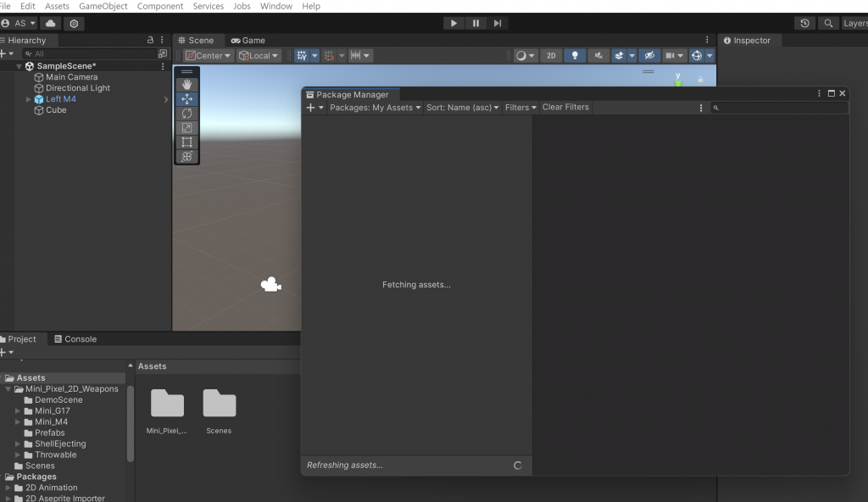Open the Packages: My Assets dropdown
This screenshot has height=502, width=868.
(x=375, y=108)
